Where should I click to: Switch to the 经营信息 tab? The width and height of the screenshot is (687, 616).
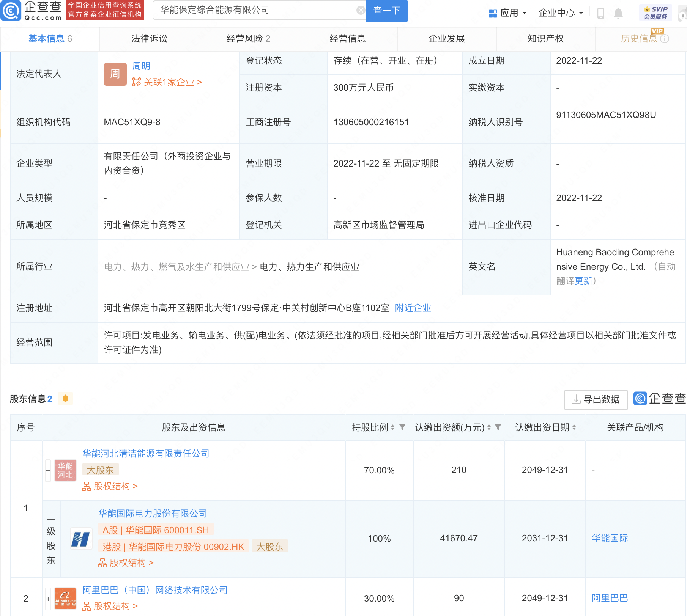coord(347,39)
